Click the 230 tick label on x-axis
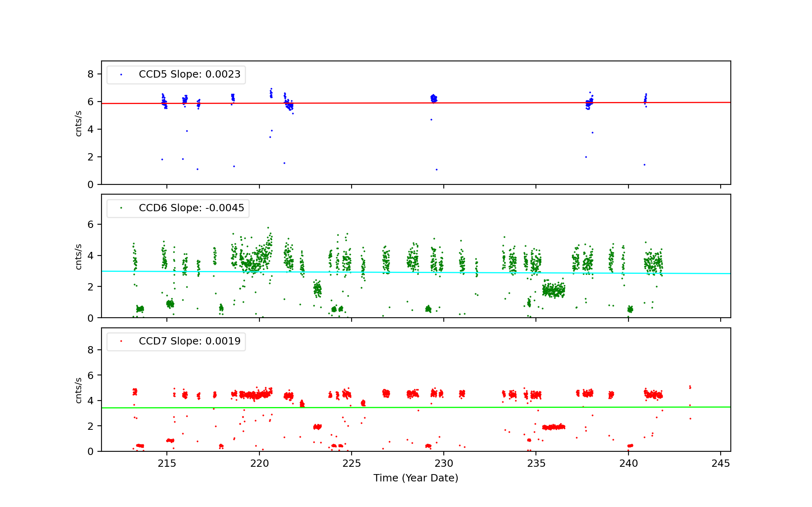 [444, 464]
